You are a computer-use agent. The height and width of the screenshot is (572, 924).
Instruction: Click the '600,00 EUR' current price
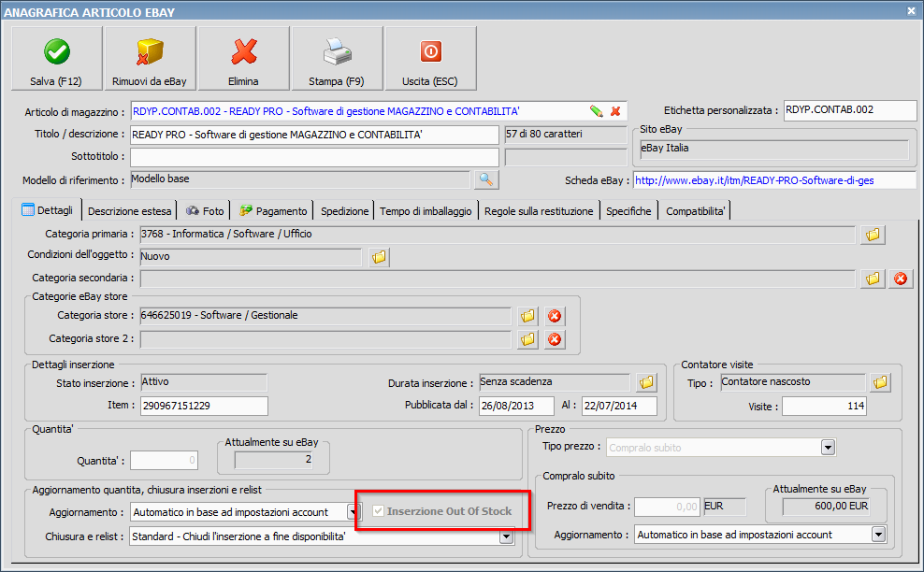click(826, 506)
